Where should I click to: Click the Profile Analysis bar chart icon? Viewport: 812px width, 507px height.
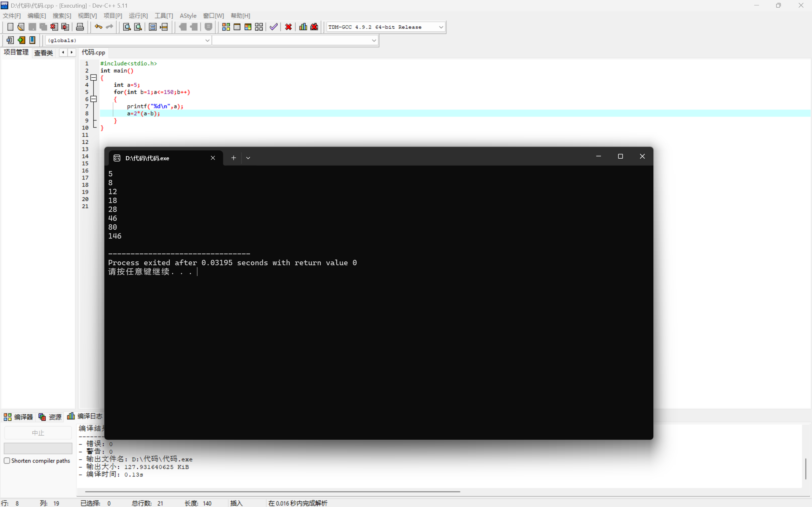tap(303, 27)
